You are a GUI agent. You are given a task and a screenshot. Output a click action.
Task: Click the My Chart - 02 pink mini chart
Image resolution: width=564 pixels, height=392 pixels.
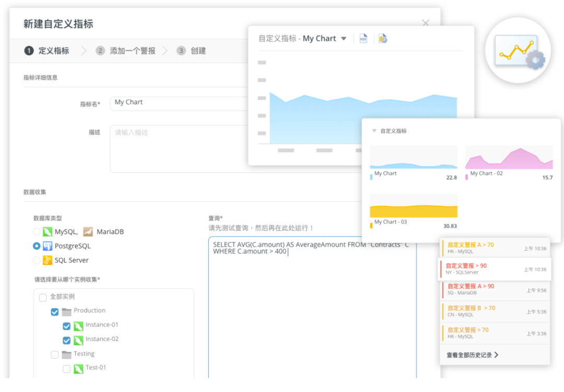(x=509, y=157)
